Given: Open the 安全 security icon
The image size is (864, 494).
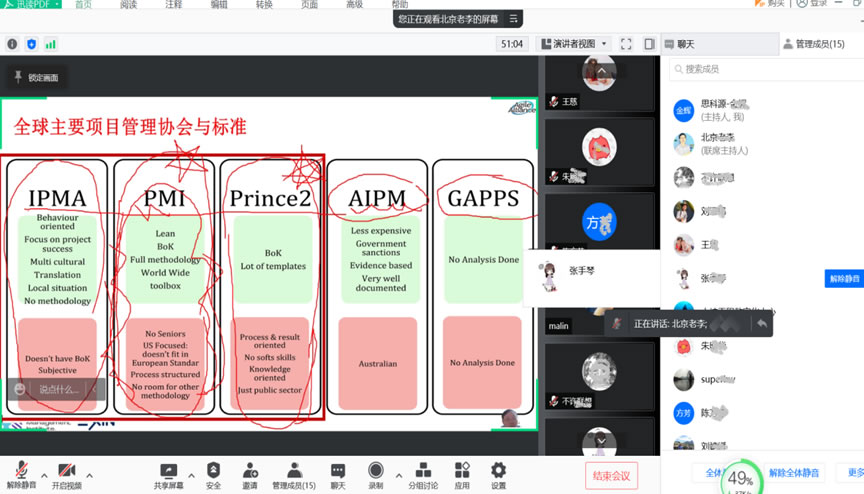Looking at the screenshot, I should point(213,475).
